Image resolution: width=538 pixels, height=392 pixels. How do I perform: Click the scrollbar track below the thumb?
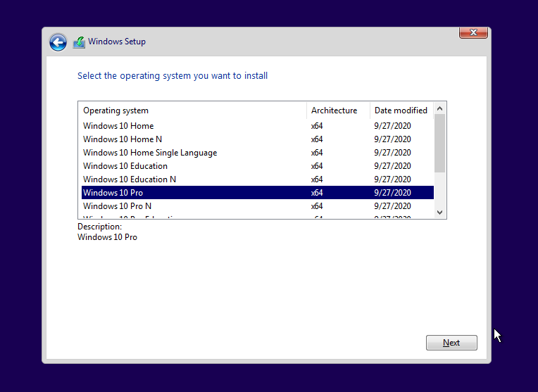(x=440, y=189)
